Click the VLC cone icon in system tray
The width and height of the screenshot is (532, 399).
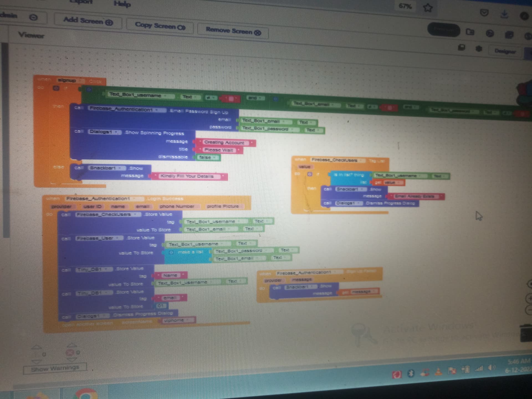(438, 372)
